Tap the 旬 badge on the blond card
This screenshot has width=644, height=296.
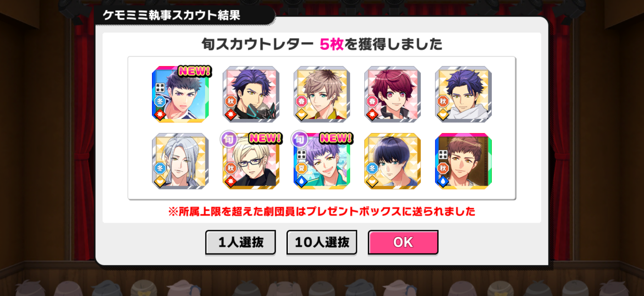click(x=229, y=139)
